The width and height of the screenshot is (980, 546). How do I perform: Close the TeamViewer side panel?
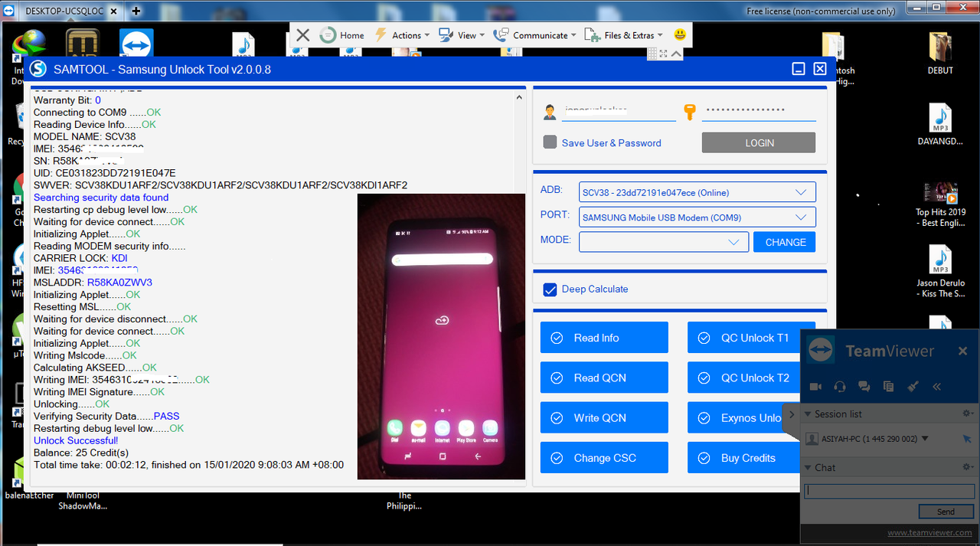pos(962,351)
